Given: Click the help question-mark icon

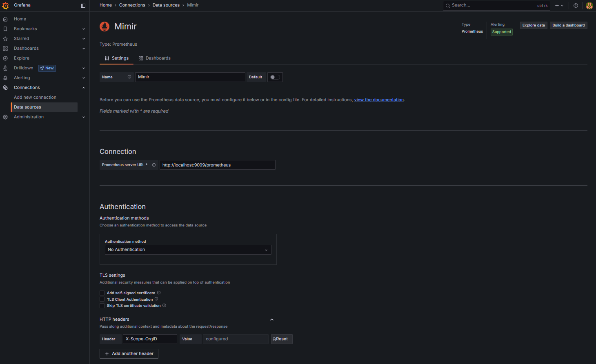Looking at the screenshot, I should (x=576, y=5).
